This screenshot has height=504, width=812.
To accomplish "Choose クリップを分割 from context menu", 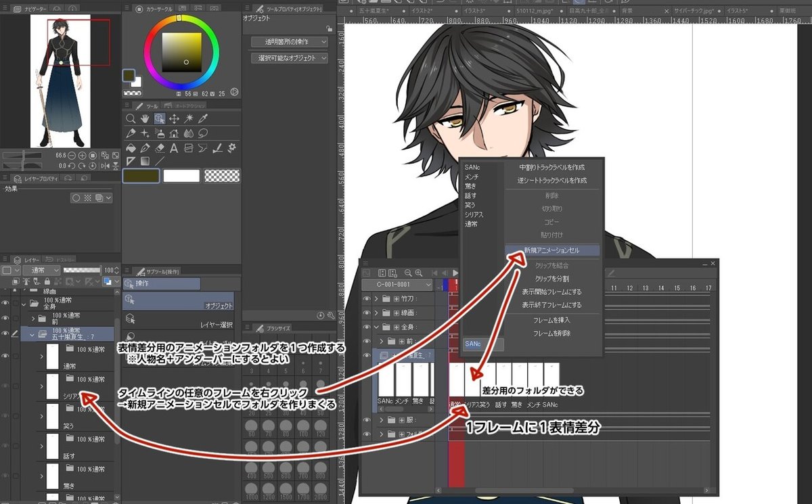I will click(x=551, y=278).
